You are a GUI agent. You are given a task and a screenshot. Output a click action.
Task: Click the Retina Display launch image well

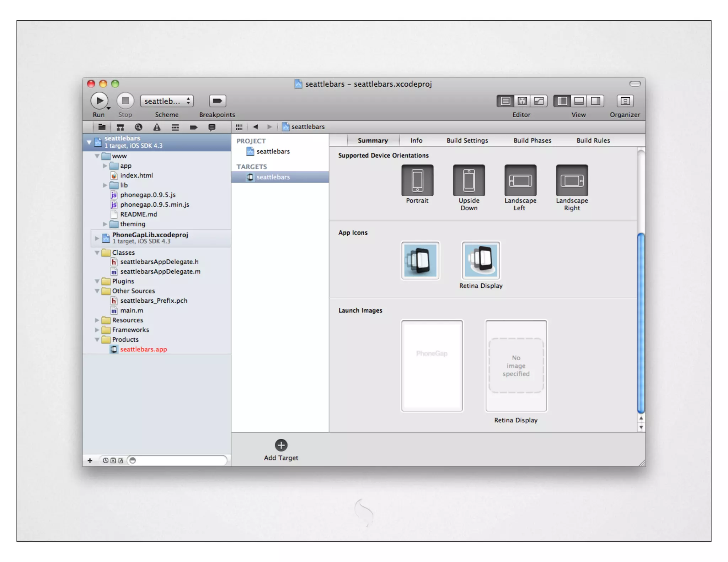point(516,366)
